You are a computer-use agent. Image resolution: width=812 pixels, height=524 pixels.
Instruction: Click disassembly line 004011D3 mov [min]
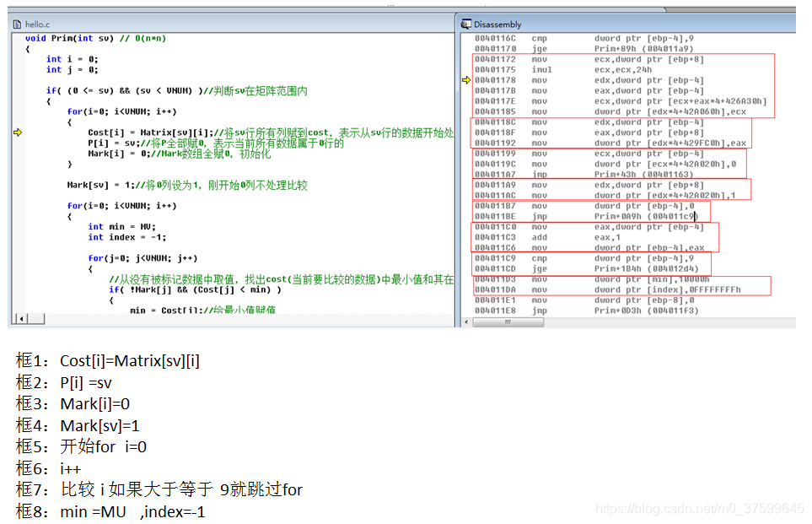click(x=592, y=279)
